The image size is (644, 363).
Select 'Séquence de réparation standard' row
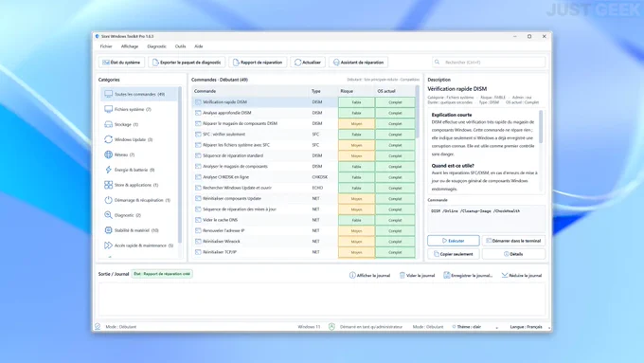coord(303,155)
